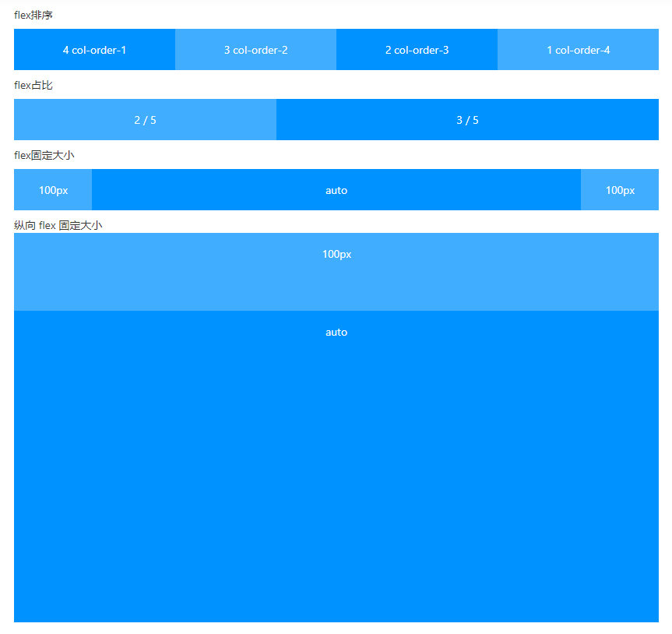The width and height of the screenshot is (672, 634).
Task: Click the large vertical 'auto' block
Action: pyautogui.click(x=336, y=467)
